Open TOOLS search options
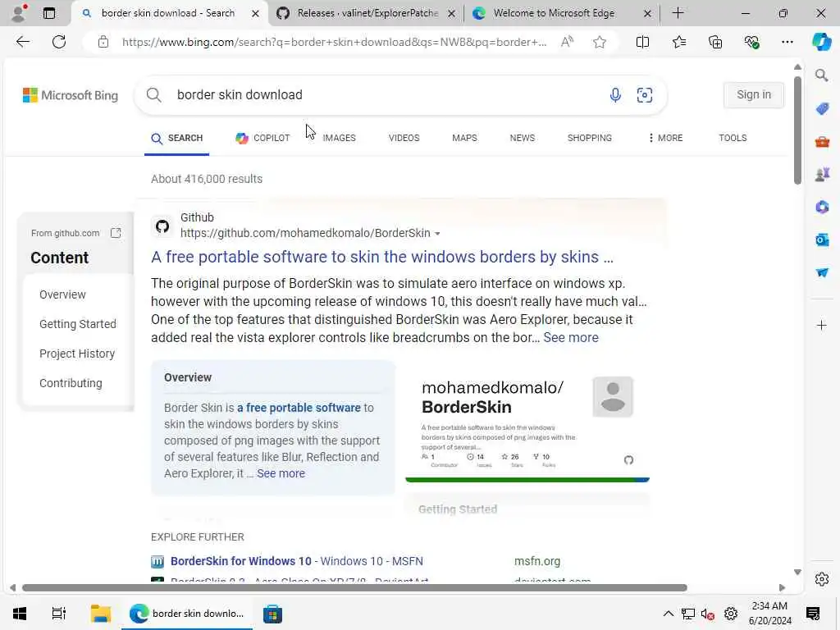 [733, 138]
